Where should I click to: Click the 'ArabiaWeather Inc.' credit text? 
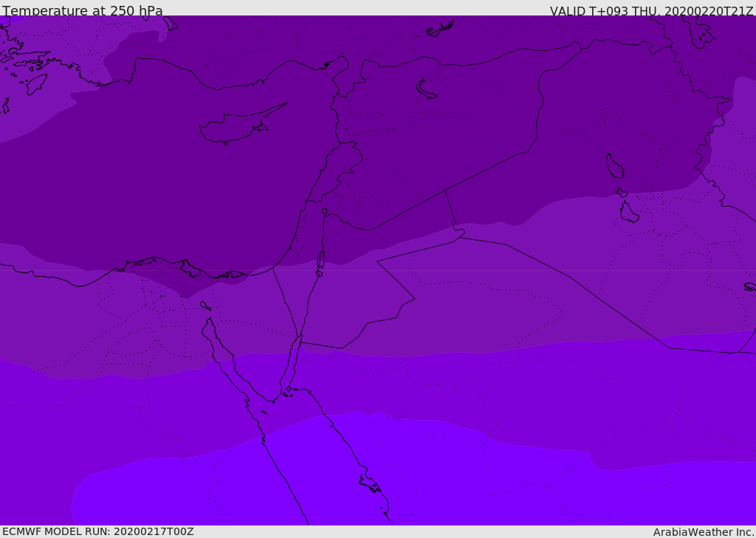coord(704,532)
